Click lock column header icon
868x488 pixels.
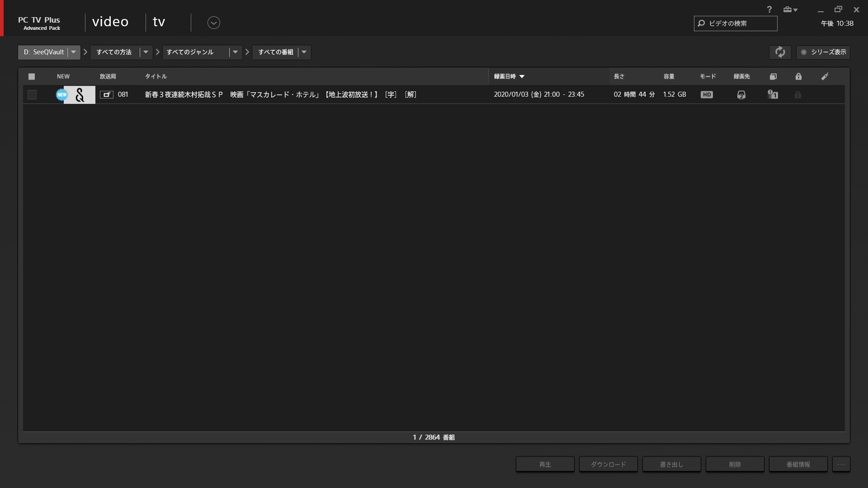pyautogui.click(x=798, y=76)
